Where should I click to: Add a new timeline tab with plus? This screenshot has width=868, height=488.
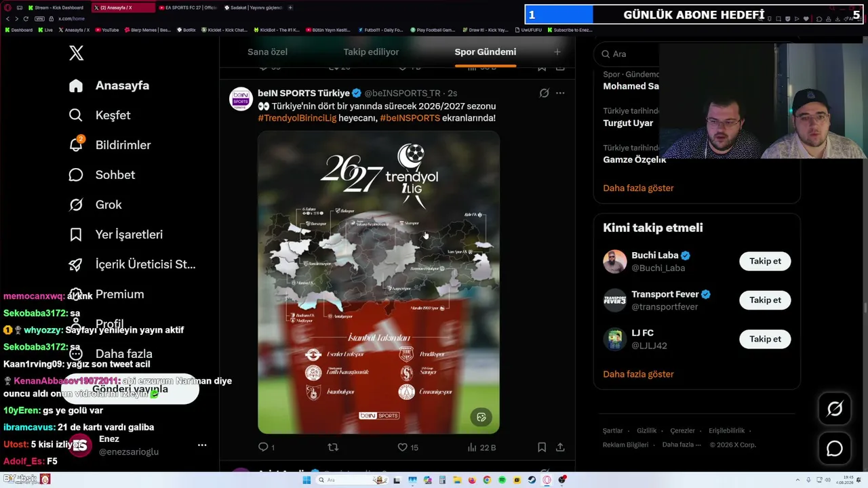(557, 52)
